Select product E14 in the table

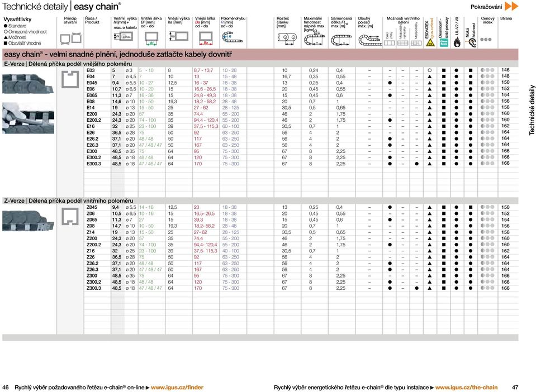click(91, 108)
